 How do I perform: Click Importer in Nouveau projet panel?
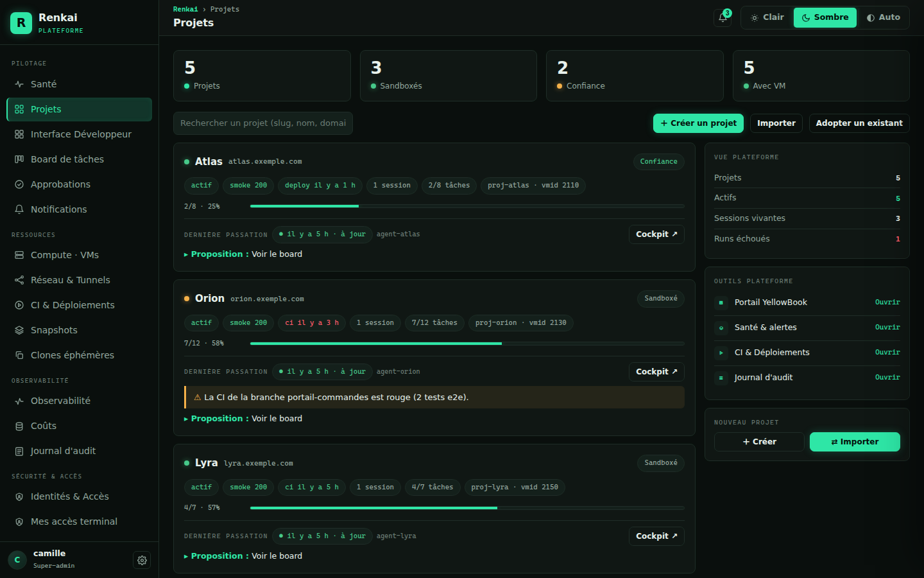(855, 442)
